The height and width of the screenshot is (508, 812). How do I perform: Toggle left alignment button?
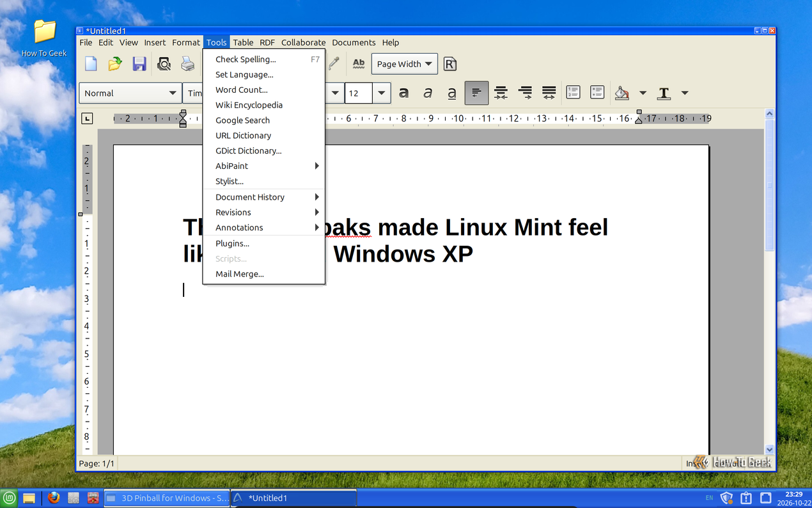click(x=477, y=93)
